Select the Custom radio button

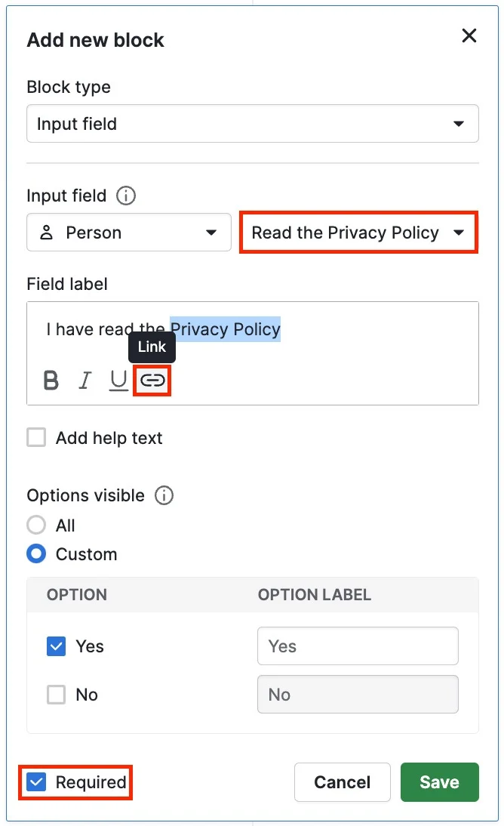tap(36, 554)
